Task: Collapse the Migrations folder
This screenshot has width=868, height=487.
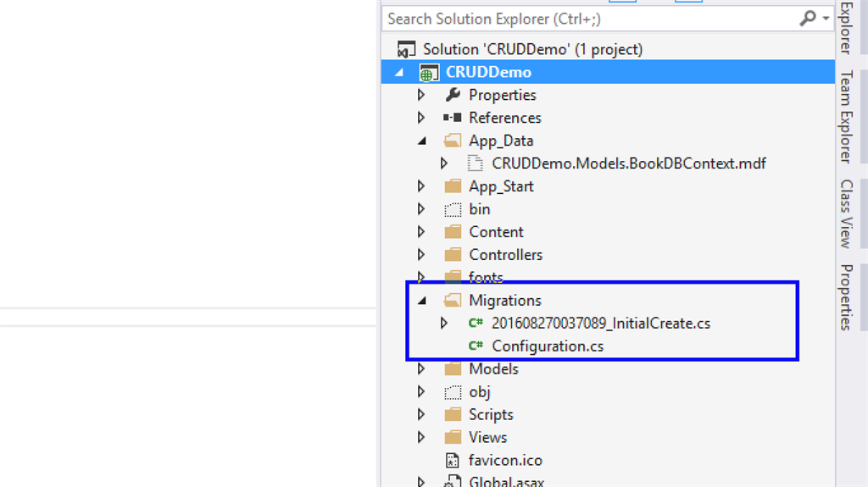Action: click(x=422, y=301)
